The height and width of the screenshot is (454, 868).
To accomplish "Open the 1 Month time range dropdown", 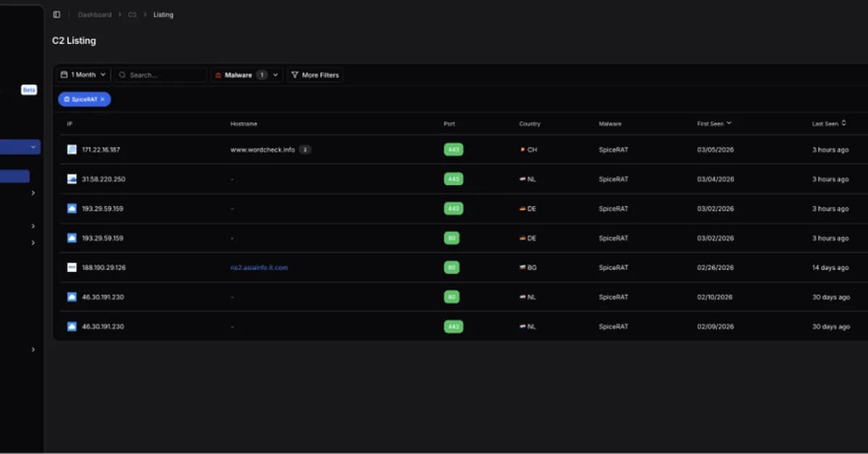I will (83, 74).
